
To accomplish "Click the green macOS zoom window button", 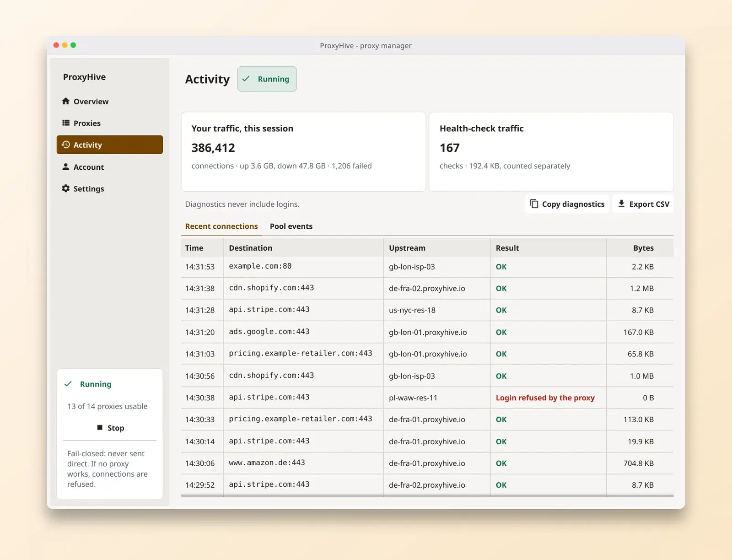I will tap(73, 45).
